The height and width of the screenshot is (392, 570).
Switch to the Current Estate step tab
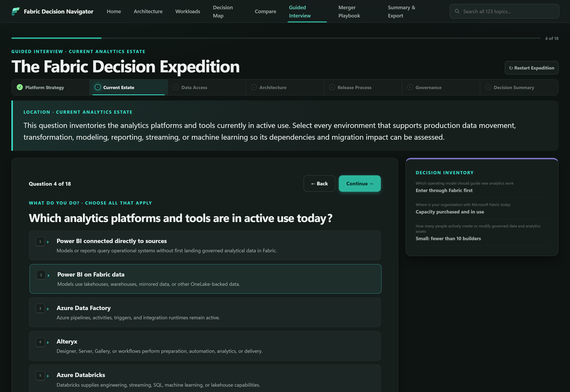[128, 87]
